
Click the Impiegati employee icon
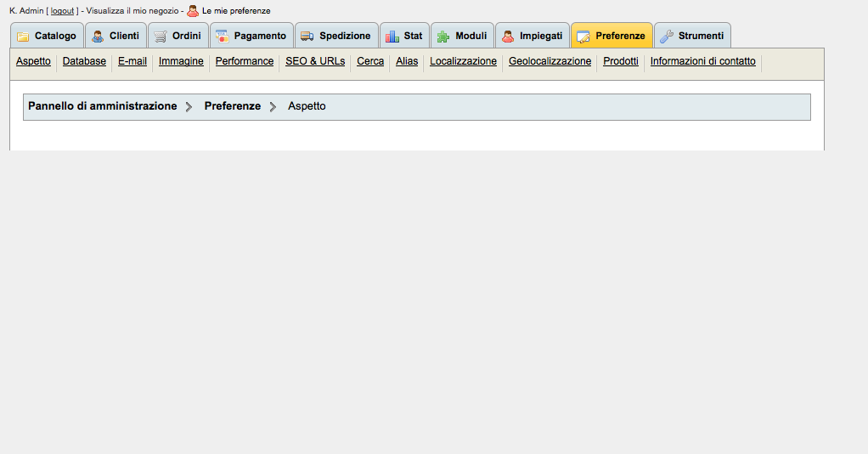(x=508, y=37)
